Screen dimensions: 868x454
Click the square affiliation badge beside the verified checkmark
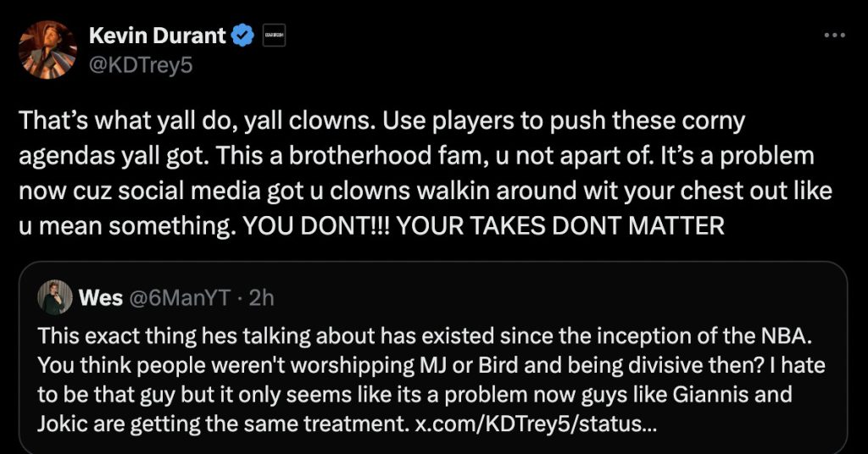coord(275,36)
